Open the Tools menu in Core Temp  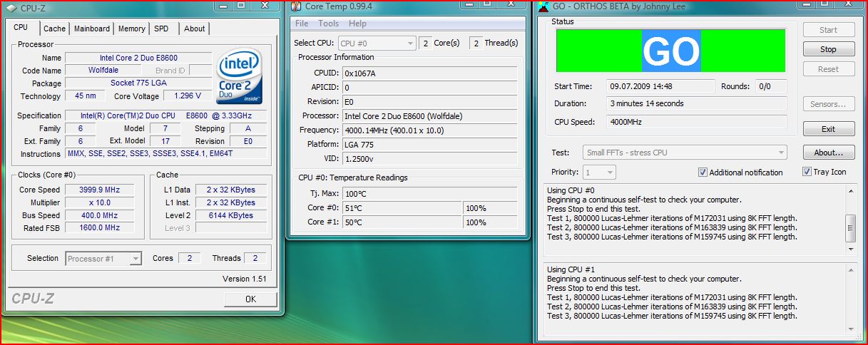pyautogui.click(x=329, y=24)
